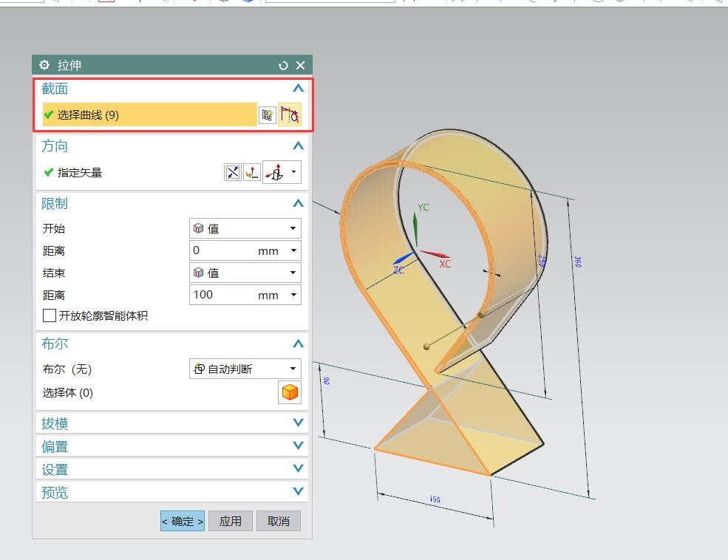Click the sketch section icon
Screen dimensions: 728x560
[267, 115]
